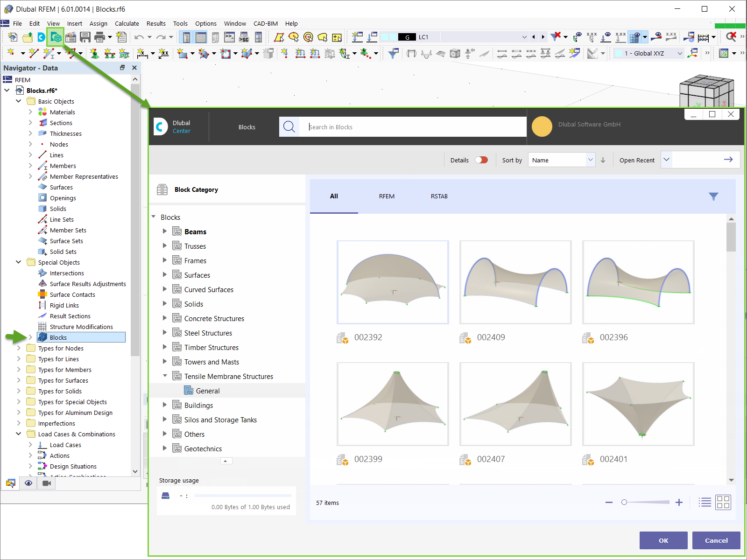Select block thumbnail 002392
This screenshot has height=560, width=747.
point(393,282)
